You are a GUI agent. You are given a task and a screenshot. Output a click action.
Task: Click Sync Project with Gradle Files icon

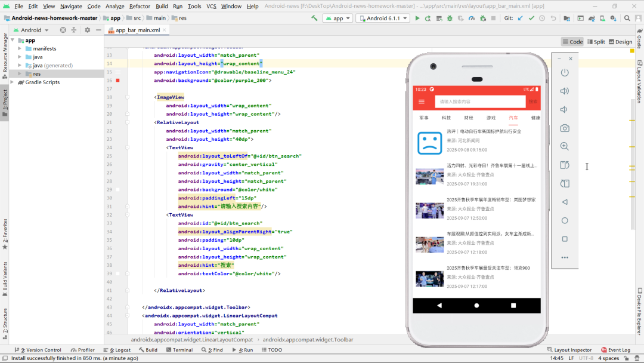click(592, 18)
